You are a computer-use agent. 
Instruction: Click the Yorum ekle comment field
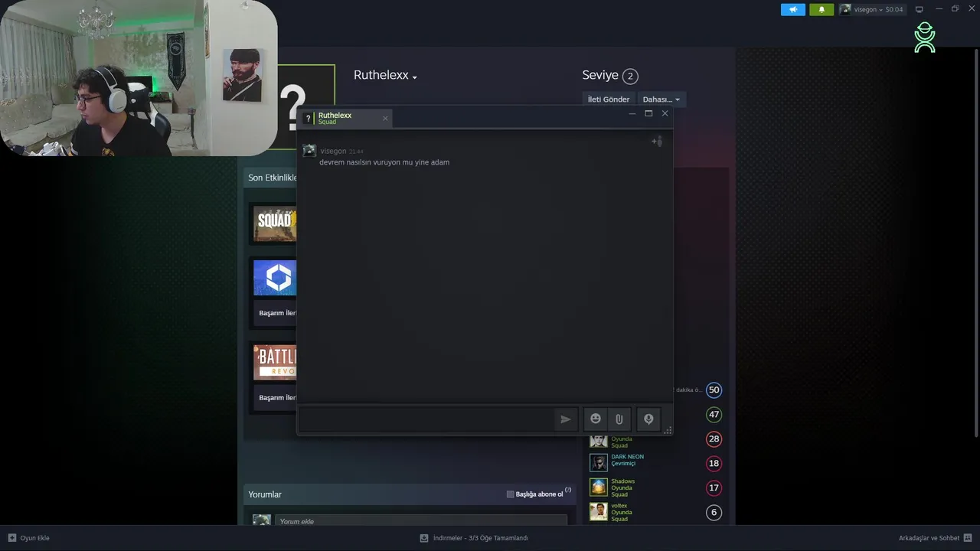tap(420, 521)
